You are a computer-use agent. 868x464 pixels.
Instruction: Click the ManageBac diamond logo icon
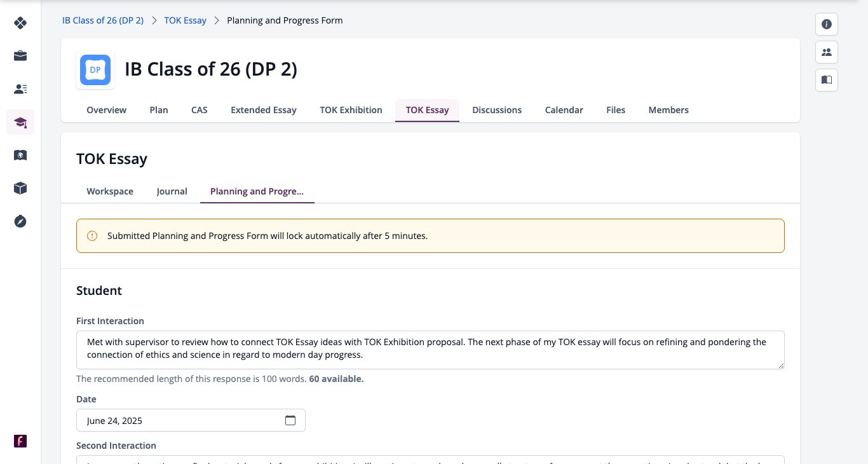click(20, 23)
